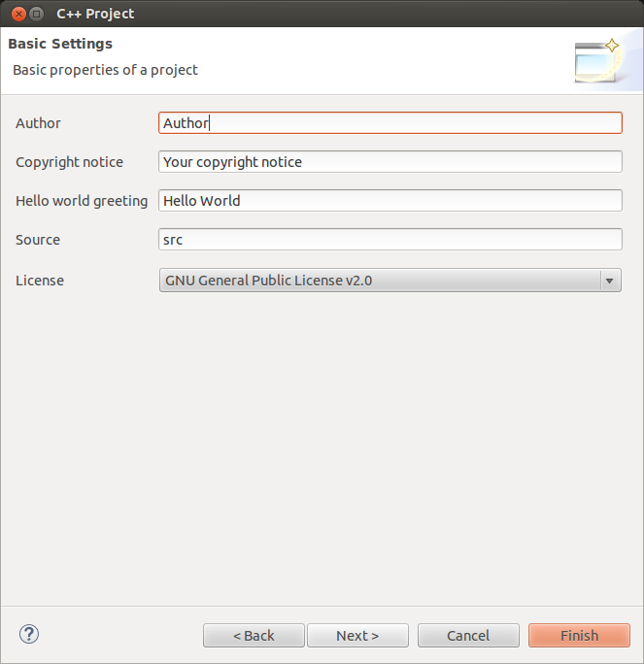The image size is (644, 664).
Task: Close the C++ Project dialog window
Action: [18, 14]
